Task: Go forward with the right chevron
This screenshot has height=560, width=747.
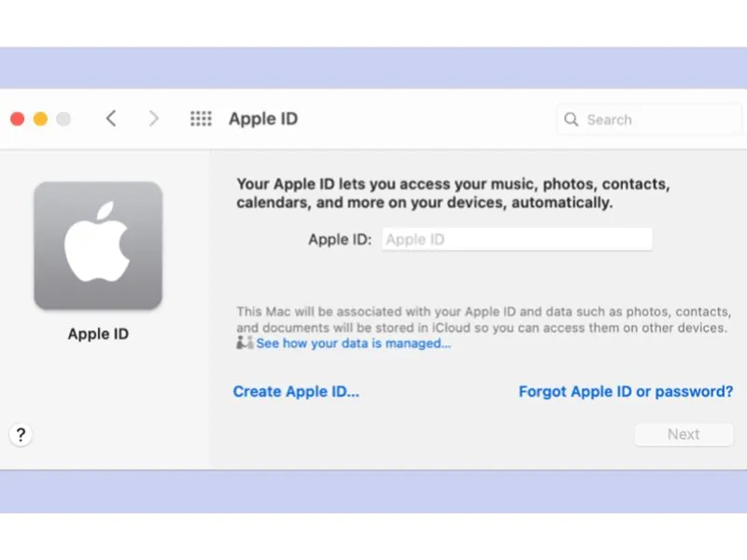Action: (153, 119)
